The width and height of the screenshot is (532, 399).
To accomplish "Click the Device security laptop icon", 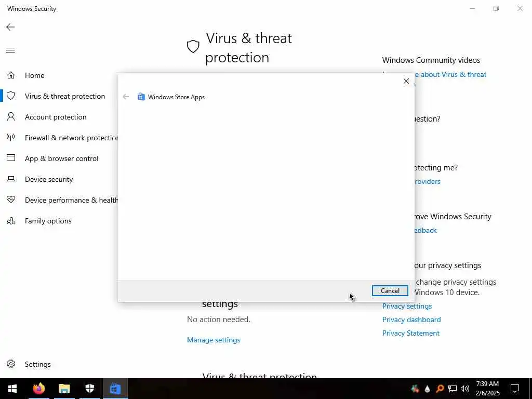I will (11, 179).
